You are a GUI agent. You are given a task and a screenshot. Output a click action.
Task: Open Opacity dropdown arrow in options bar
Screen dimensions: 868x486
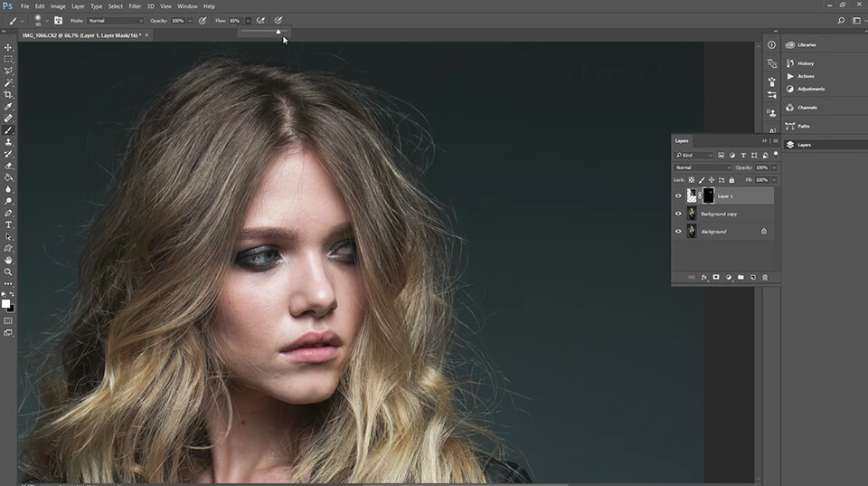190,21
